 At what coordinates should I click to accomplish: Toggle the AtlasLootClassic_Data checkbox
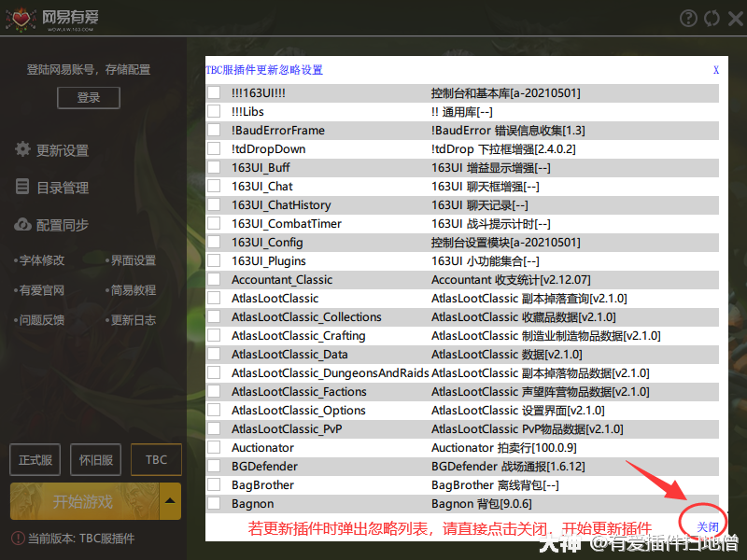[x=214, y=354]
